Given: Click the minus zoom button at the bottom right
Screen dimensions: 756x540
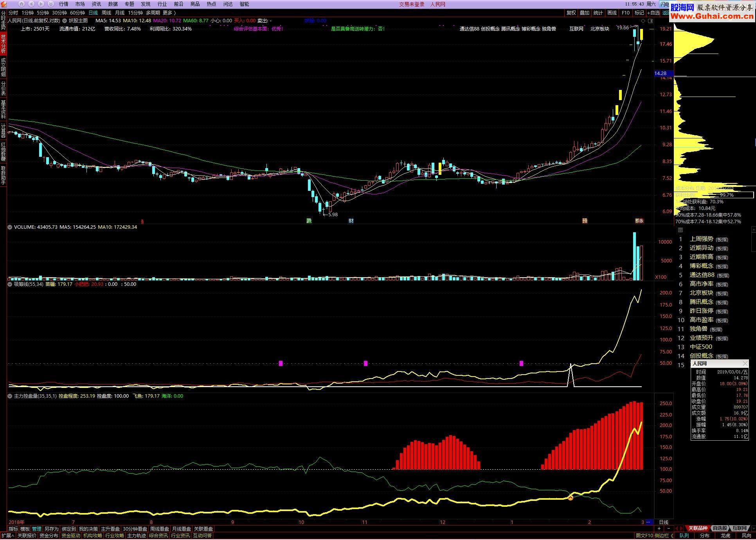Looking at the screenshot, I should [x=668, y=529].
